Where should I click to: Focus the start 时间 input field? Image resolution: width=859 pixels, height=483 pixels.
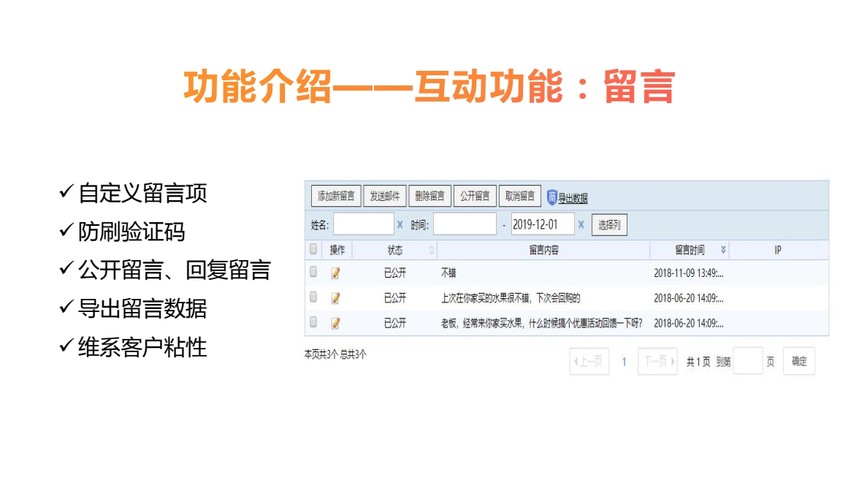click(464, 225)
